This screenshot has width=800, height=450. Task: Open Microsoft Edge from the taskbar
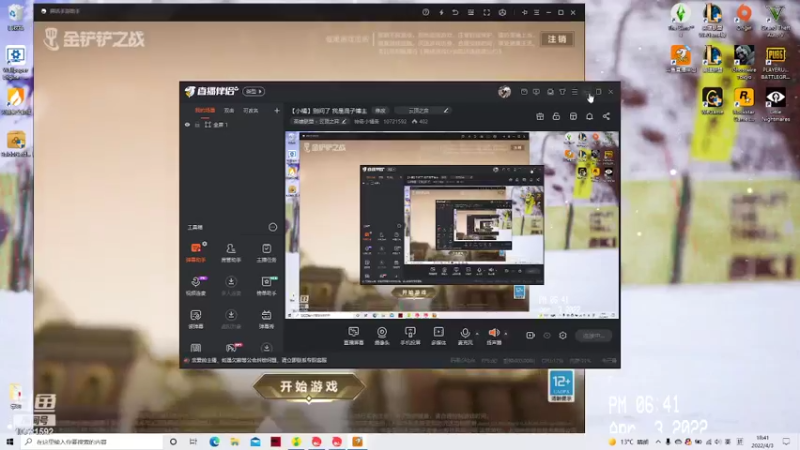[214, 442]
